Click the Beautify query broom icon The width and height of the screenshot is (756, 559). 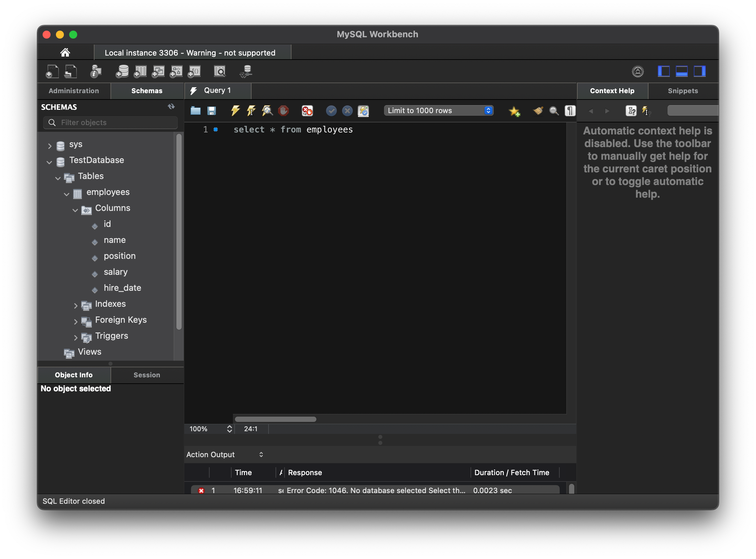(538, 111)
